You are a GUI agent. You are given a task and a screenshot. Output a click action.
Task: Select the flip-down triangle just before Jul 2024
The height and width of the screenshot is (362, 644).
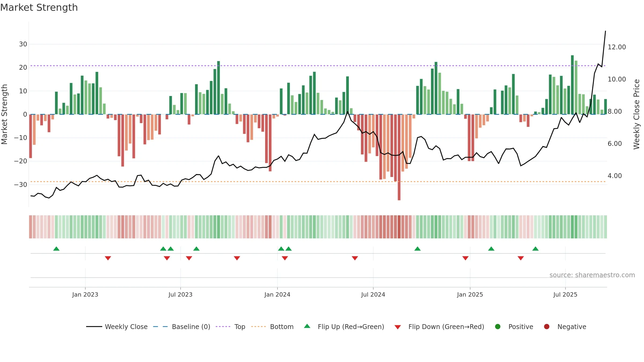pyautogui.click(x=355, y=258)
